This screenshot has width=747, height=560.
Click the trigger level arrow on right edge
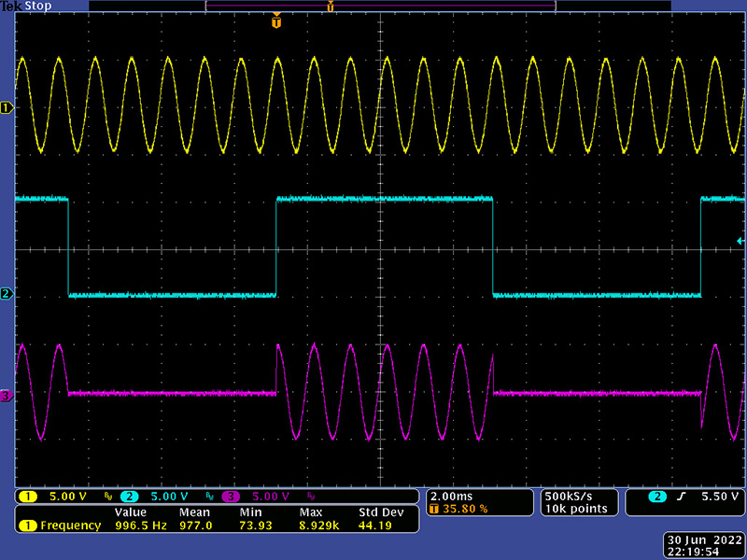(x=740, y=242)
